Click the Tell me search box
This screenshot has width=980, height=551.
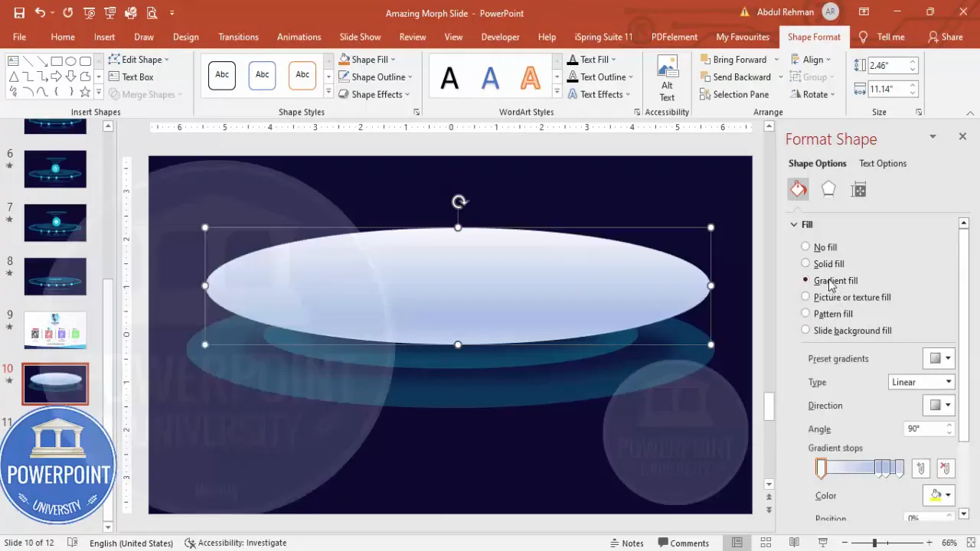882,37
